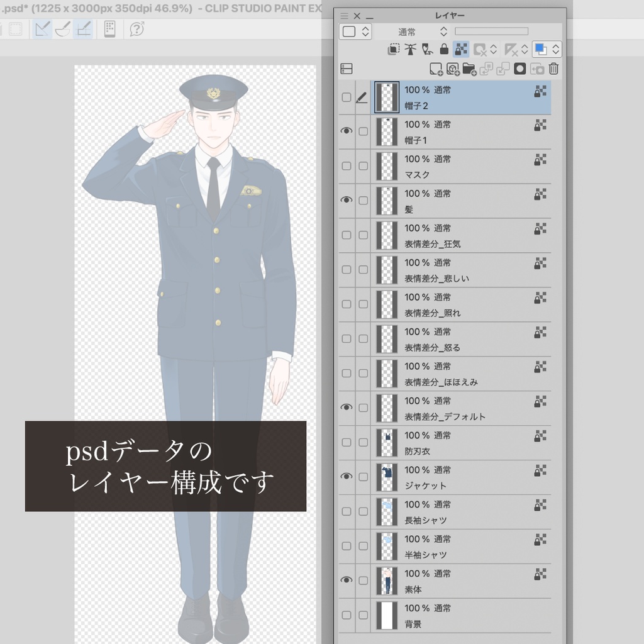
Task: Click the blue layer color swatch
Action: click(540, 50)
